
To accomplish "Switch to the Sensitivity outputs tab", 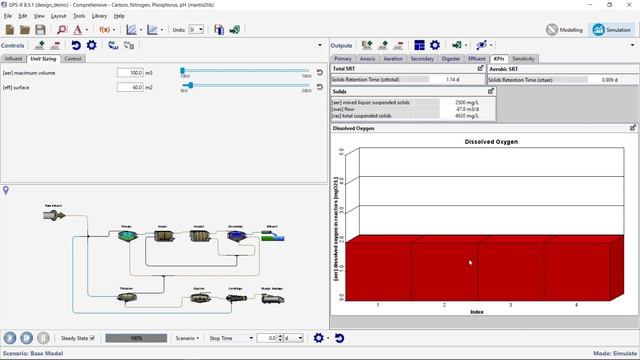I will 523,59.
